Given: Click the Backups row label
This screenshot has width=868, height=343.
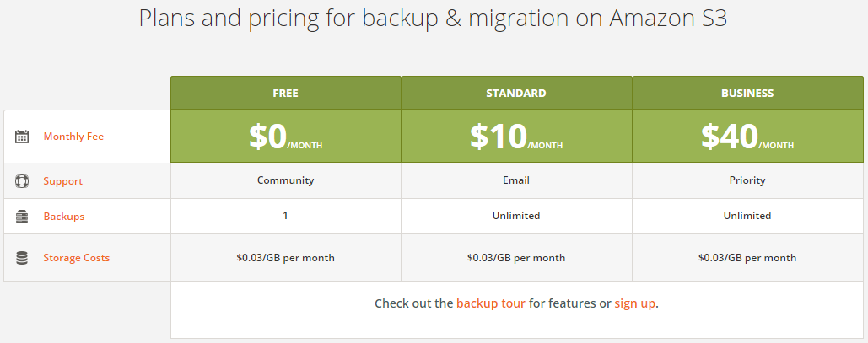Looking at the screenshot, I should pyautogui.click(x=64, y=217).
